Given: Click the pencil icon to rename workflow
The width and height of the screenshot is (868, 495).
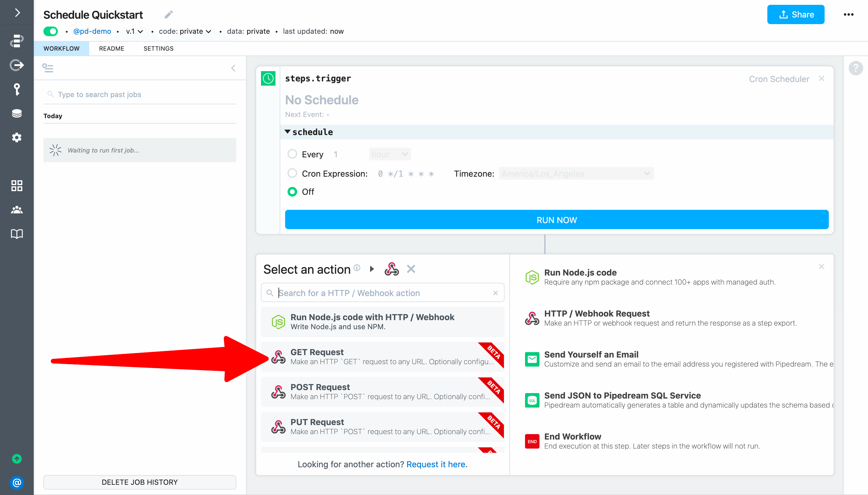Looking at the screenshot, I should 168,14.
